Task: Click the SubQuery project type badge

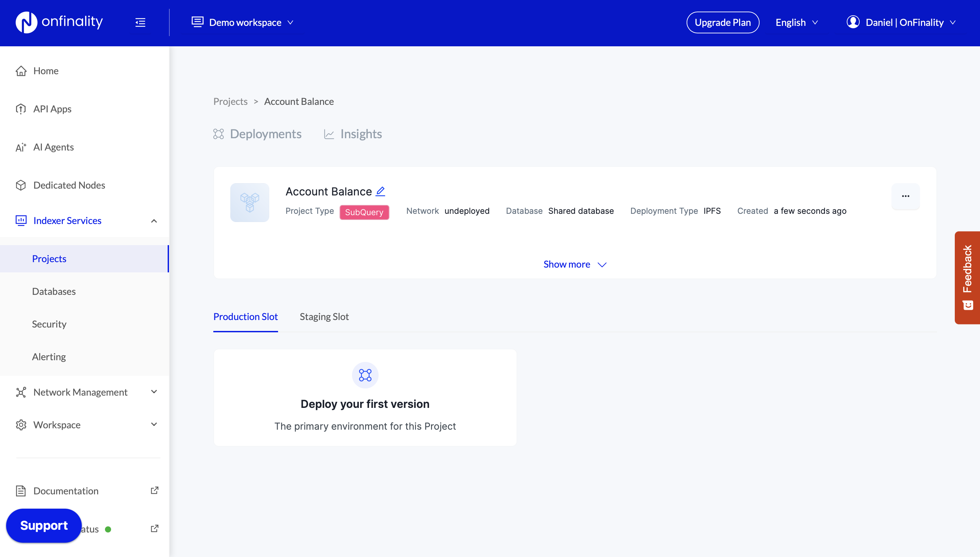Action: coord(364,212)
